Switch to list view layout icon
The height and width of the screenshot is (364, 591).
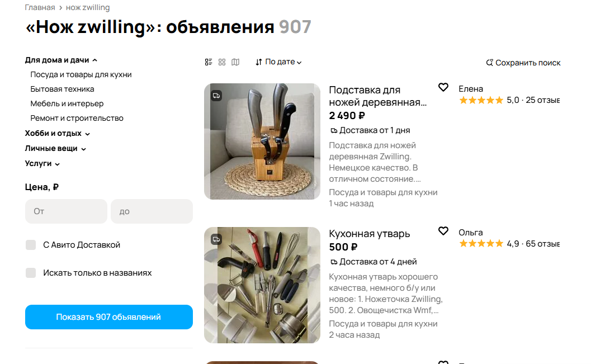coord(209,62)
